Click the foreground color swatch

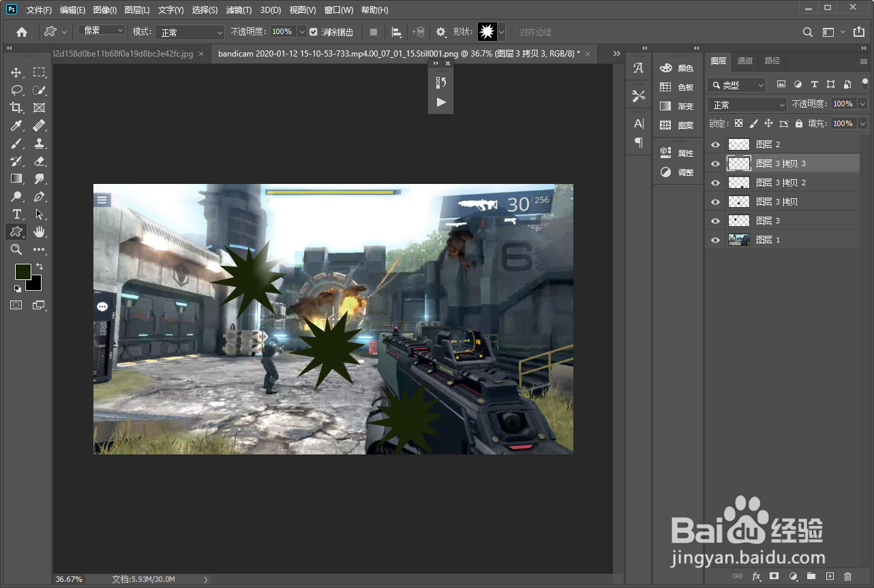[23, 271]
